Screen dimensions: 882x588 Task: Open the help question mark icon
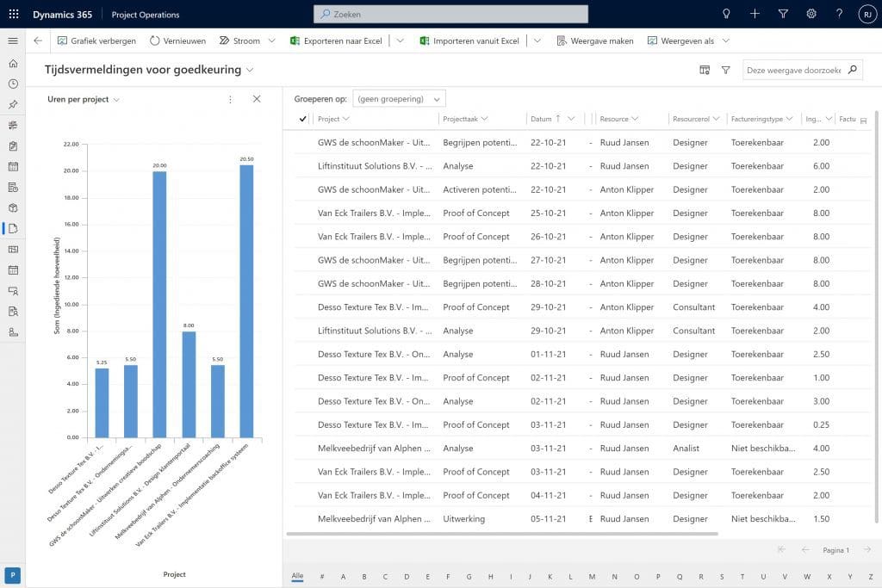click(x=839, y=14)
